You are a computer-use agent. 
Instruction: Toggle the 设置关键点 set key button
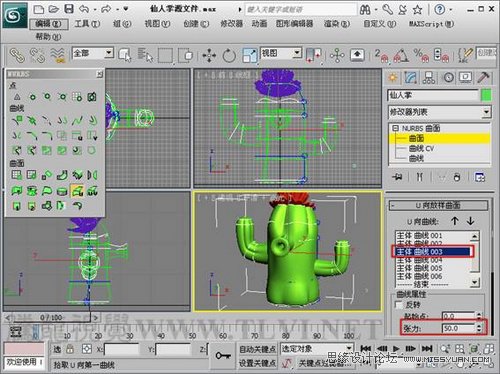[x=257, y=363]
